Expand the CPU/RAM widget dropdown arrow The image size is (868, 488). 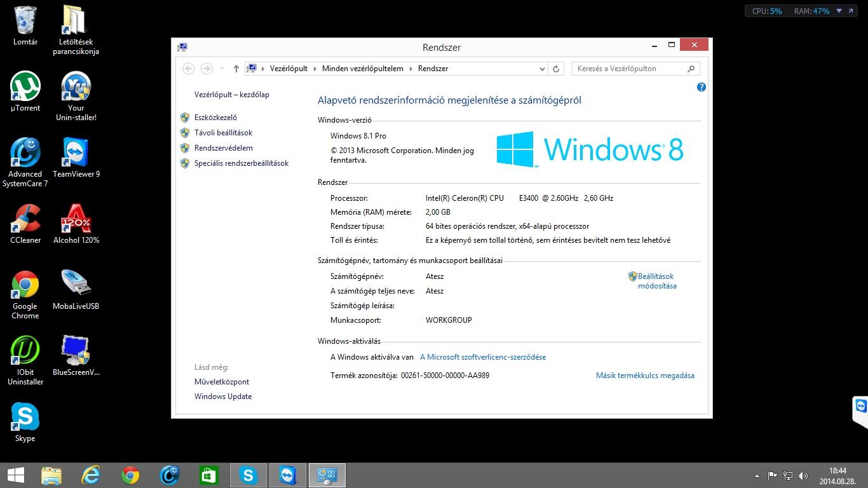[x=839, y=11]
